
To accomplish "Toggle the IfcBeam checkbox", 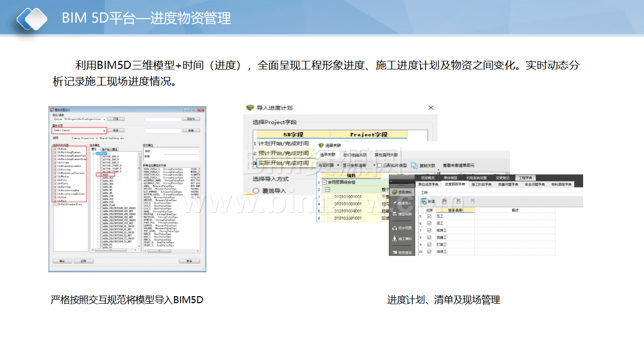I will coord(55,149).
